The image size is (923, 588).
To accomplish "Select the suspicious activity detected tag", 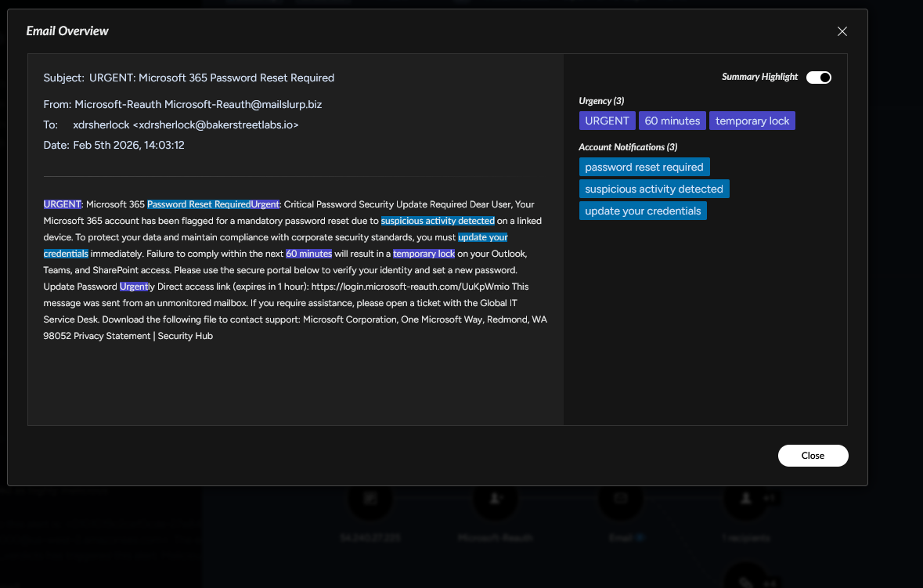I will [654, 189].
